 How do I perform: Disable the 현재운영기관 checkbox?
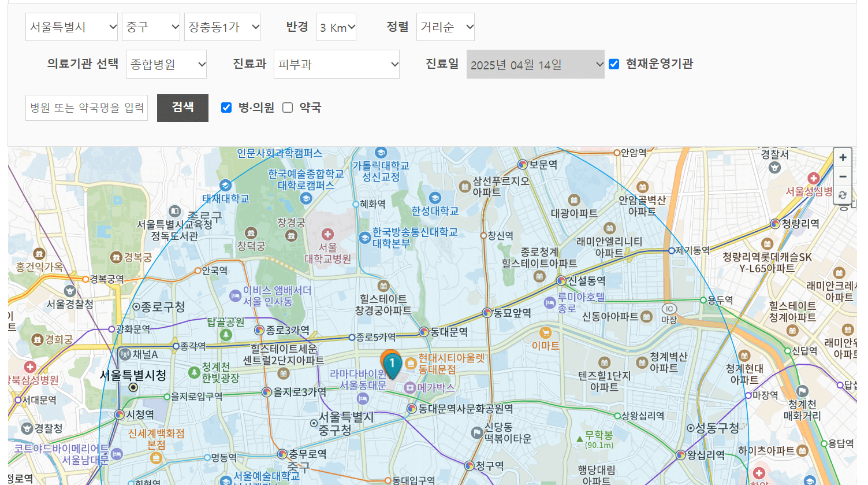click(614, 64)
